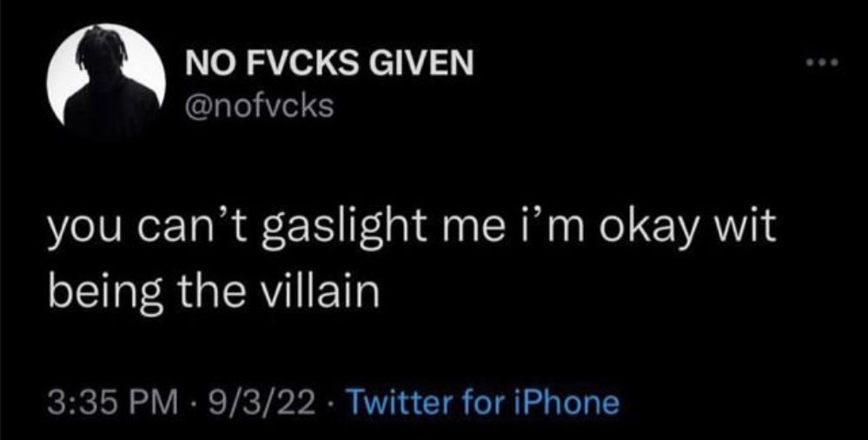The height and width of the screenshot is (440, 868).
Task: Click the 3:35 PM timestamp
Action: coord(114,403)
